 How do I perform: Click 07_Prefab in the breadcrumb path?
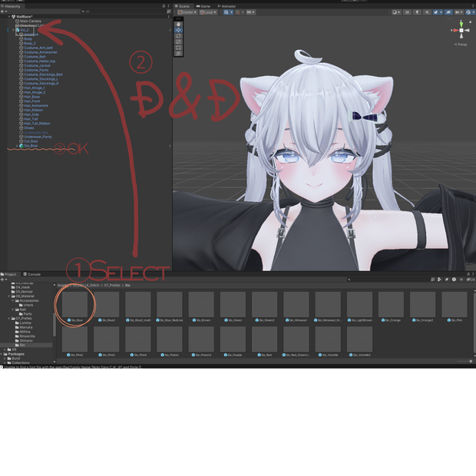112,286
